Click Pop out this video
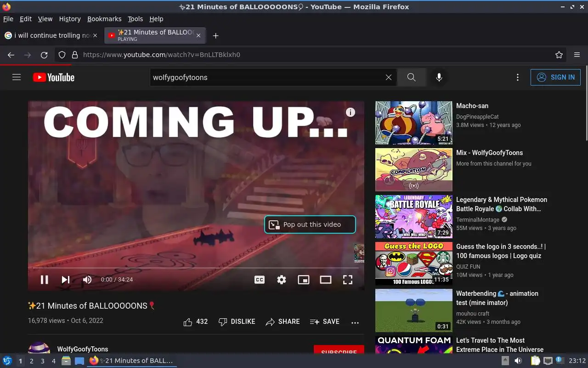 (x=310, y=224)
